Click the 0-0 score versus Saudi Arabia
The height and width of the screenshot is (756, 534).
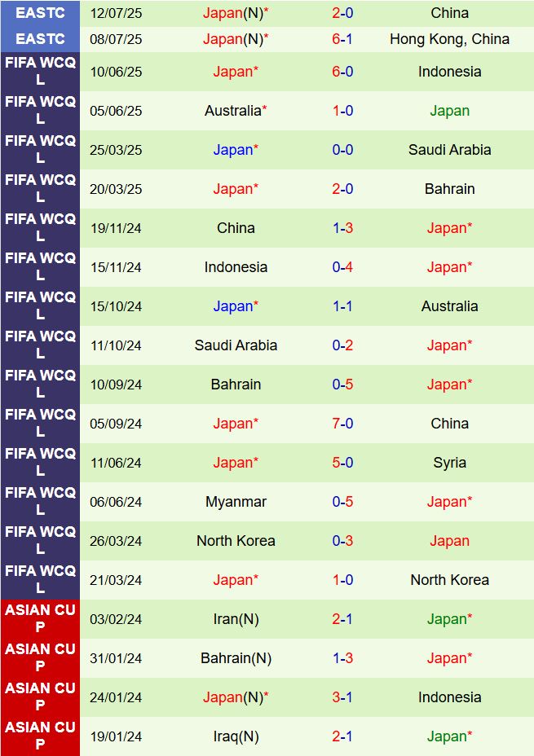[x=342, y=150]
